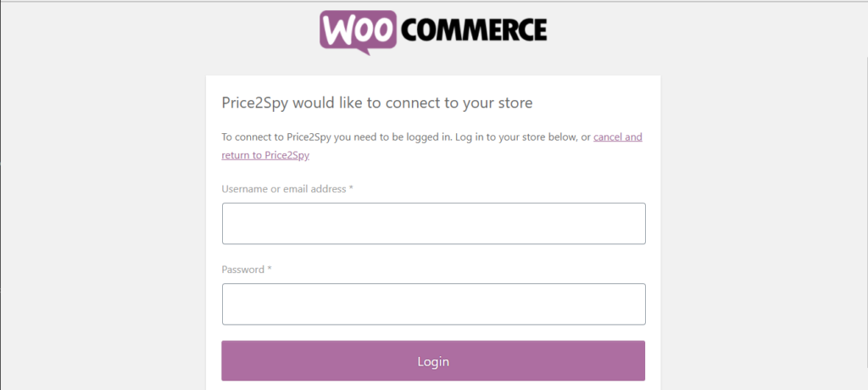Click the word 'store' ending the heading
Image resolution: width=868 pixels, height=390 pixels.
tap(516, 103)
